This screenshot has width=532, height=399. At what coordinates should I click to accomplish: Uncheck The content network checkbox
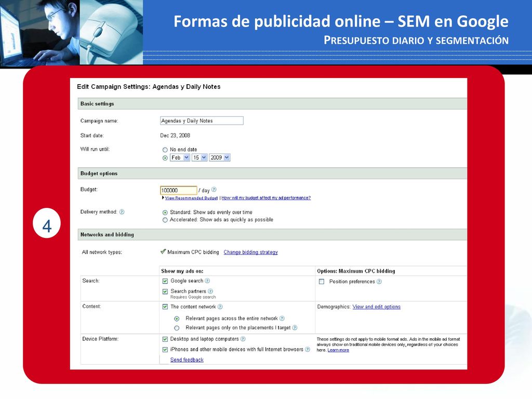(x=165, y=307)
